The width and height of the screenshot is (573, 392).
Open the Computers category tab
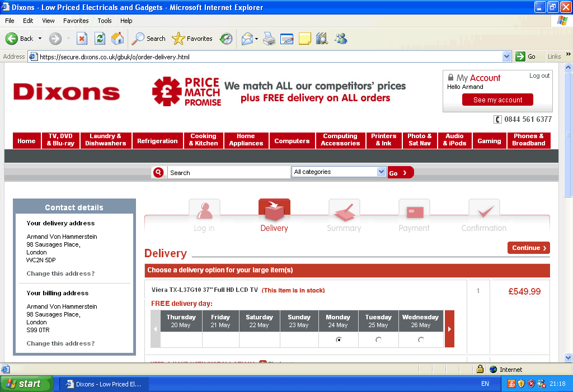click(x=292, y=140)
